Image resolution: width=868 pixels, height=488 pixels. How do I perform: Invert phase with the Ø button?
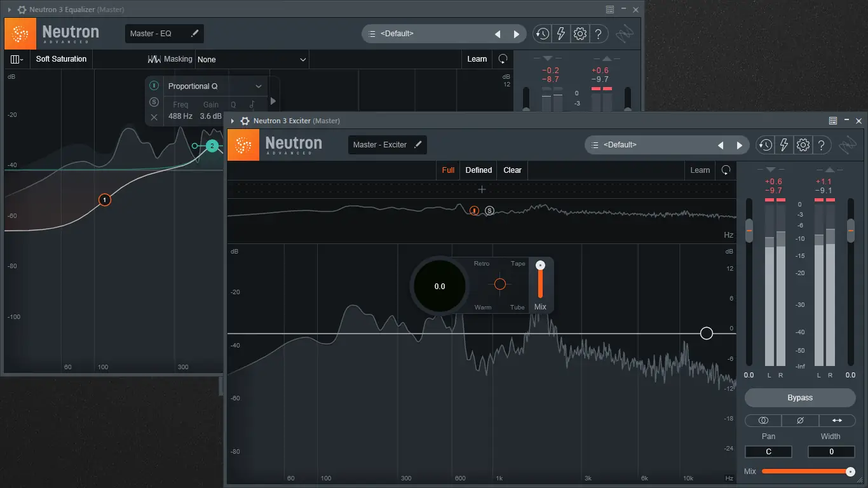click(x=800, y=420)
